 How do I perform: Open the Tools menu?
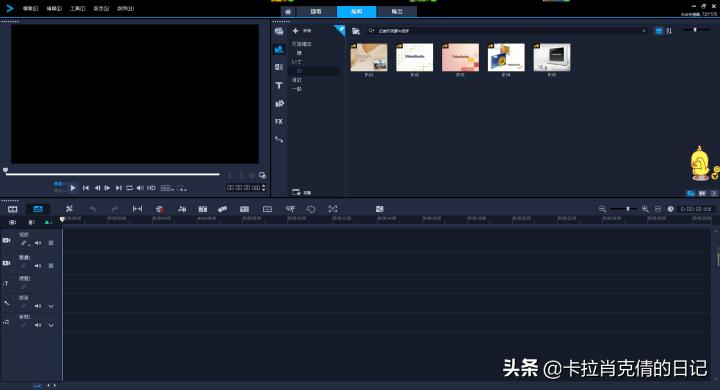click(78, 8)
